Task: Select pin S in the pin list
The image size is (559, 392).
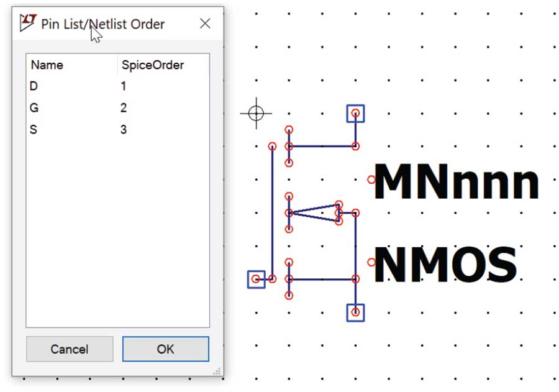Action: pyautogui.click(x=34, y=130)
